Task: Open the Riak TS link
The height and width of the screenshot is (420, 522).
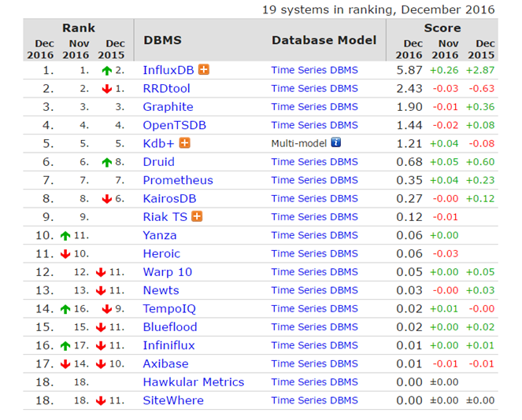Action: pyautogui.click(x=165, y=217)
